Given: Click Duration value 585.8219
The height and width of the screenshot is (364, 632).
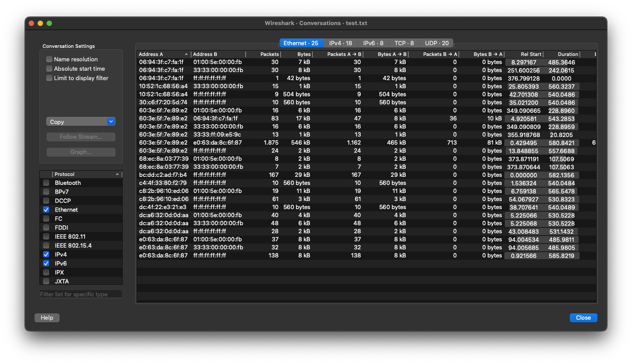Looking at the screenshot, I should pyautogui.click(x=561, y=256).
